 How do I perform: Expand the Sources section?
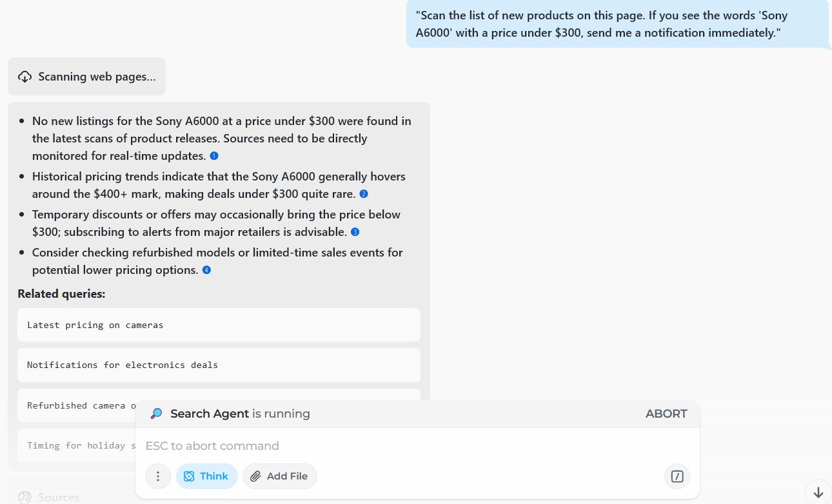coord(58,497)
